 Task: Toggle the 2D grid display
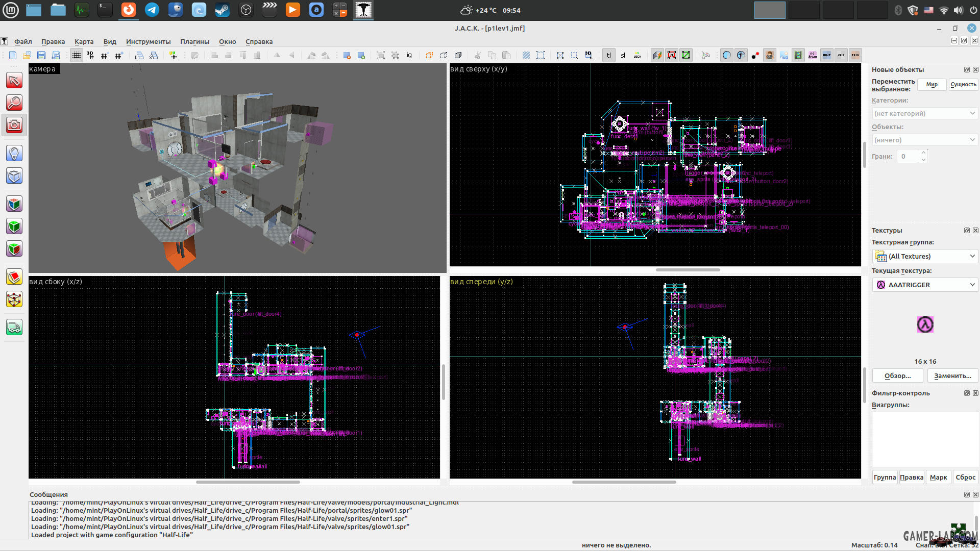coord(76,55)
